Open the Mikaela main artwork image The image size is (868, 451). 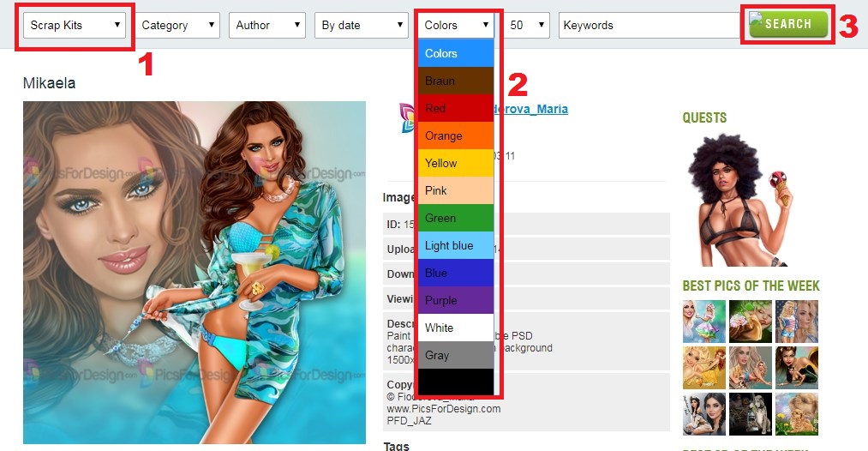pyautogui.click(x=195, y=273)
